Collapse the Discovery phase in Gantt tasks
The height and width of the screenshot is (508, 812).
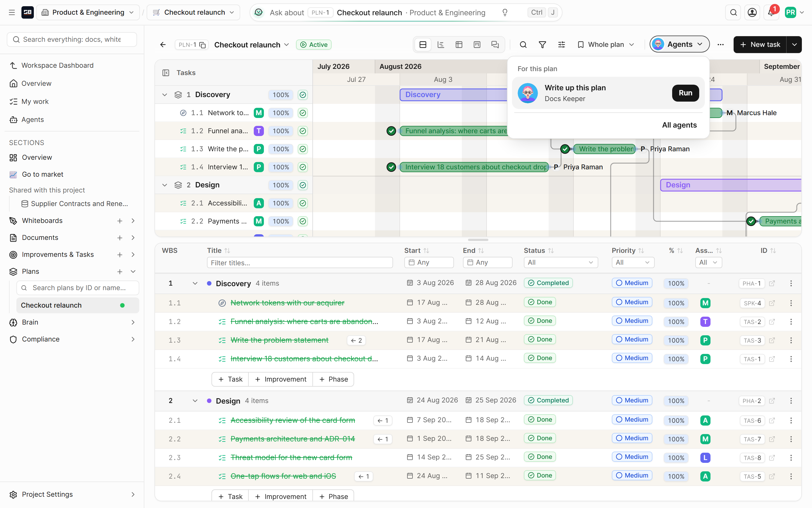pyautogui.click(x=164, y=95)
